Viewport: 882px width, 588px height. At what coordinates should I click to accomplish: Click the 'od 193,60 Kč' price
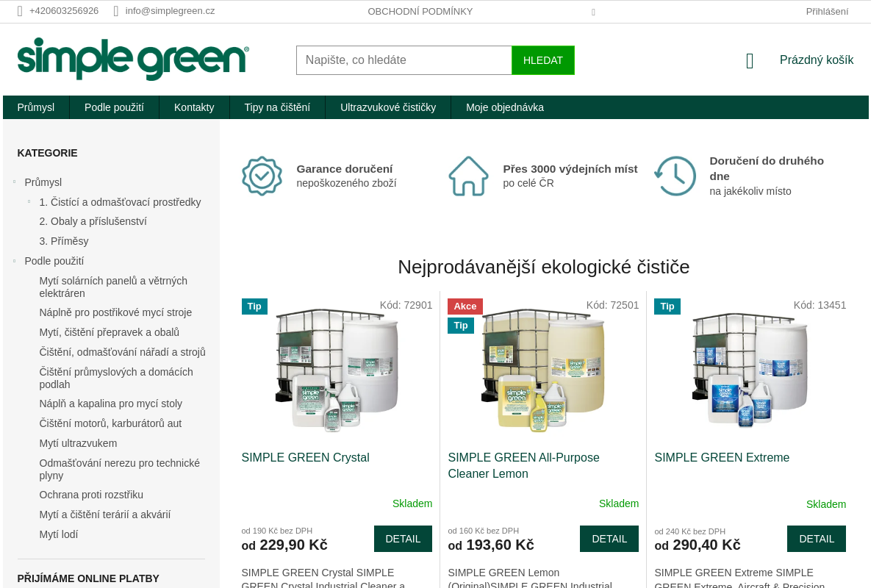[x=491, y=545]
